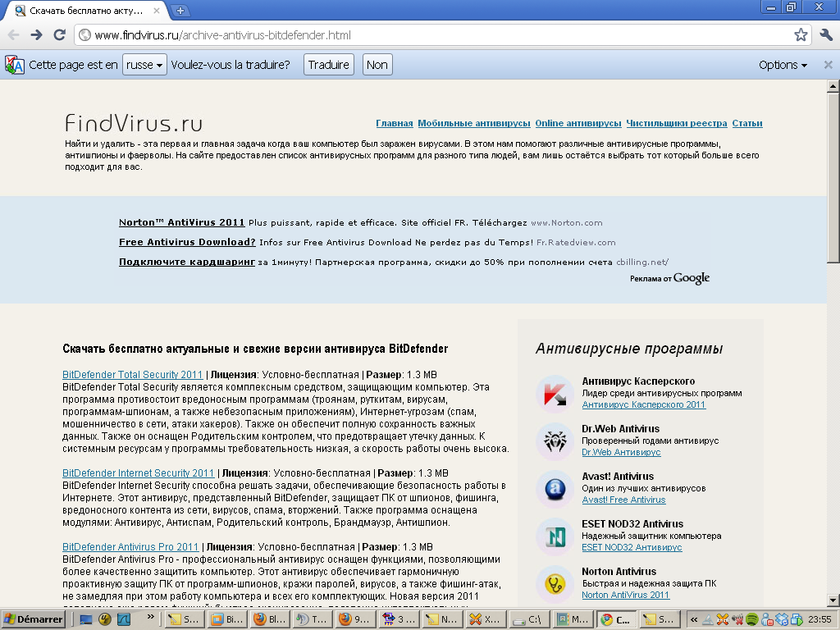Dismiss the translate bar with its X
The image size is (840, 630).
tap(828, 65)
